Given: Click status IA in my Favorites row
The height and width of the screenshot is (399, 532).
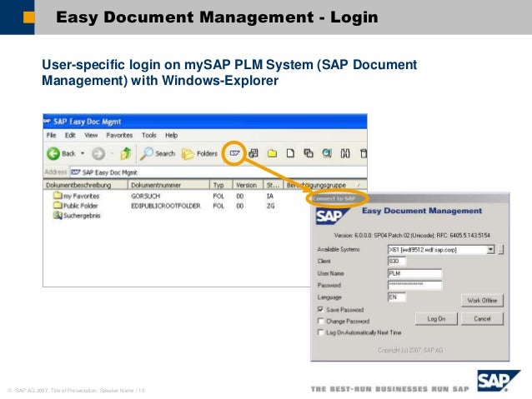Looking at the screenshot, I should tap(270, 196).
